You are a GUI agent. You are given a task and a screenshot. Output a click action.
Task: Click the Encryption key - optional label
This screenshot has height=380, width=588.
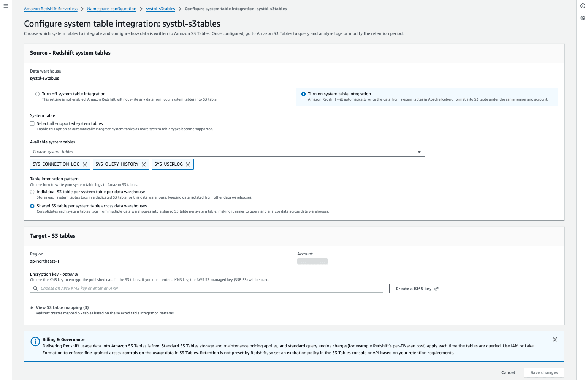click(x=54, y=274)
